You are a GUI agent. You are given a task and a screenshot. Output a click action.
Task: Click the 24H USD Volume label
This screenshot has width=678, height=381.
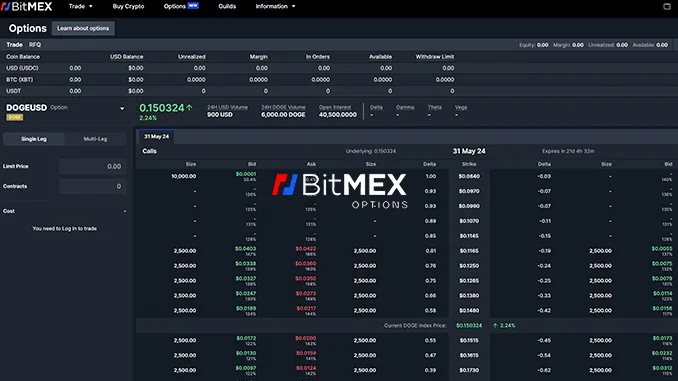(x=227, y=107)
